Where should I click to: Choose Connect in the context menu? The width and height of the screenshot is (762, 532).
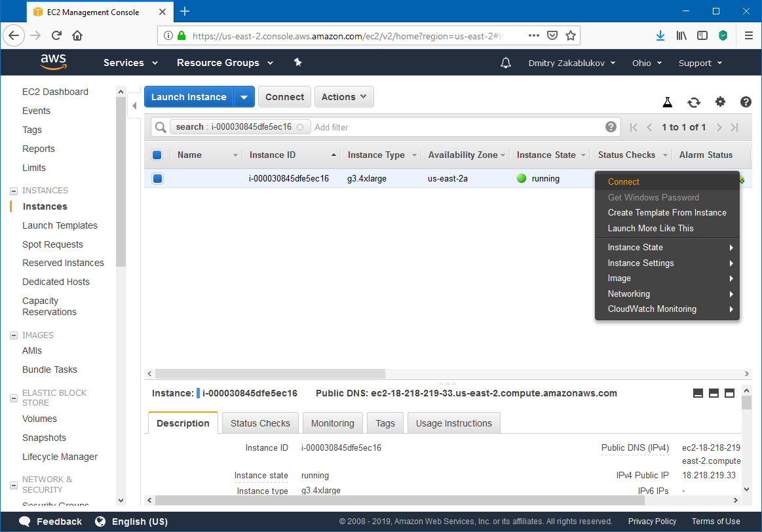[667, 181]
